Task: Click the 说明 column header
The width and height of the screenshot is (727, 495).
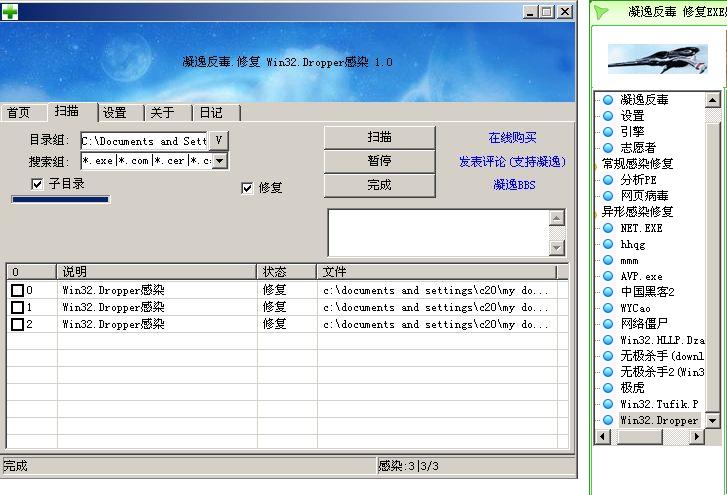Action: point(157,272)
